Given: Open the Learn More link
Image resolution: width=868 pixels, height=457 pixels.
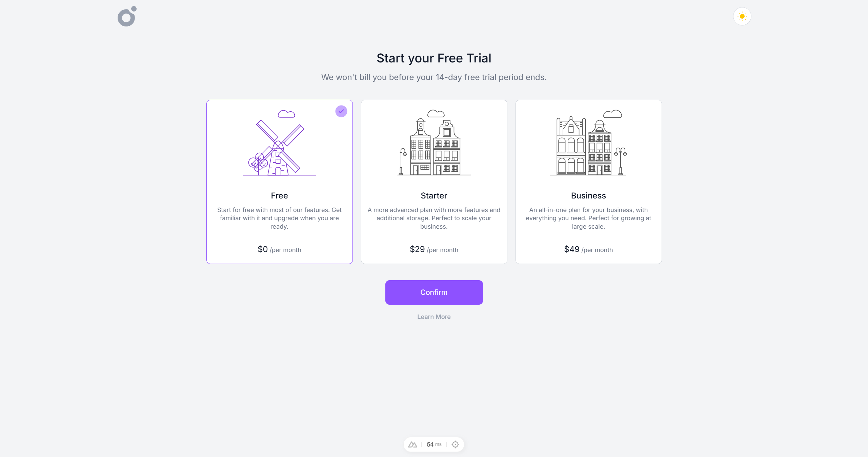Looking at the screenshot, I should pos(434,317).
